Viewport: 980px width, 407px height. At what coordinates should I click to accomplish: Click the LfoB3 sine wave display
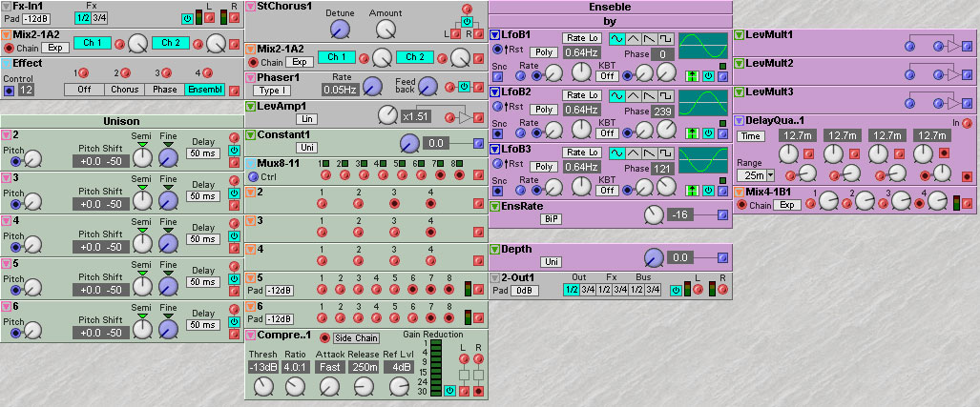click(705, 160)
